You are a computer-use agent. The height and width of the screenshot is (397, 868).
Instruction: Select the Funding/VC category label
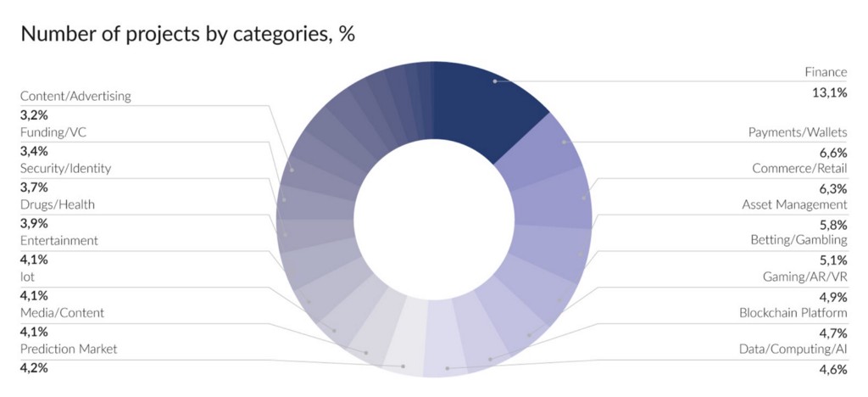click(x=54, y=132)
